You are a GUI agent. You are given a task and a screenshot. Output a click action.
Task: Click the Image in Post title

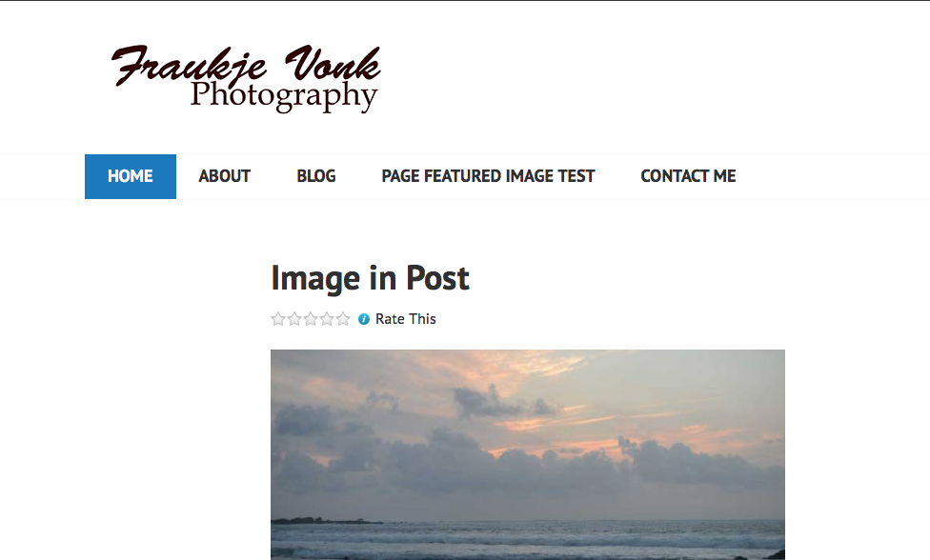(370, 278)
